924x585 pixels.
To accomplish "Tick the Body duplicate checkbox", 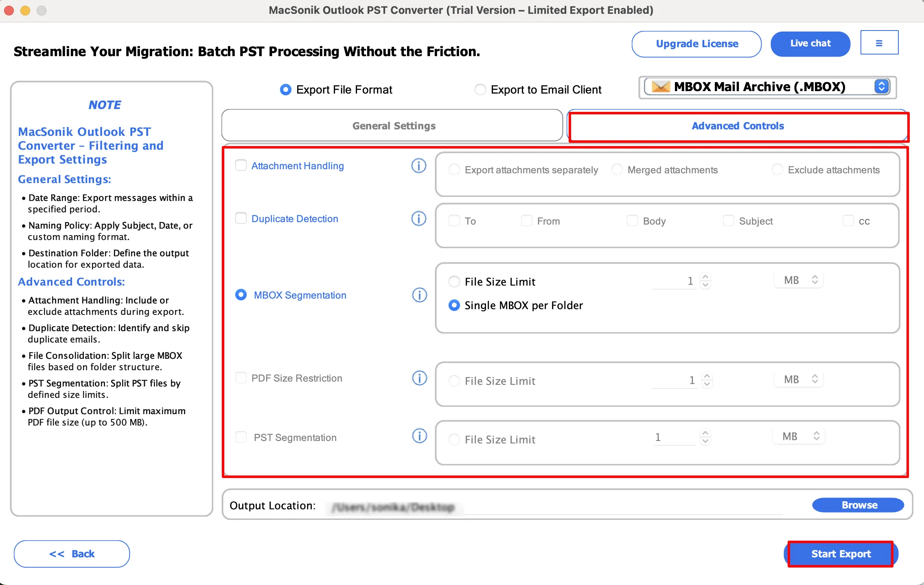I will [632, 220].
